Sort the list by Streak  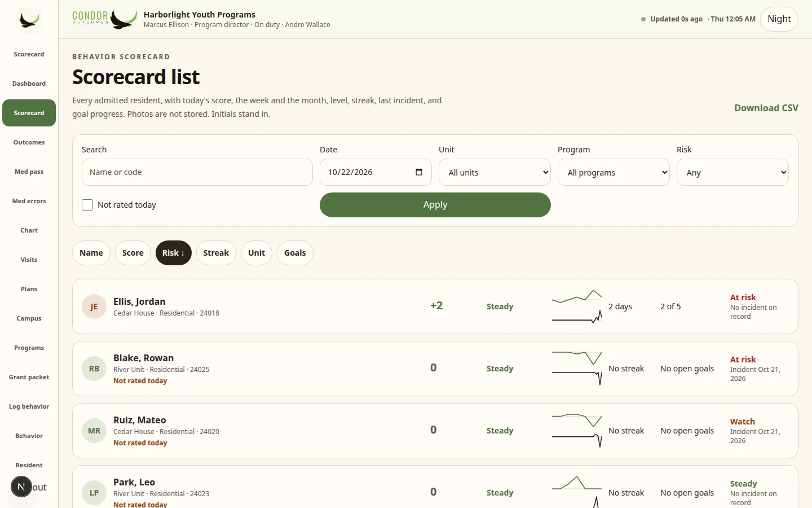pyautogui.click(x=216, y=253)
